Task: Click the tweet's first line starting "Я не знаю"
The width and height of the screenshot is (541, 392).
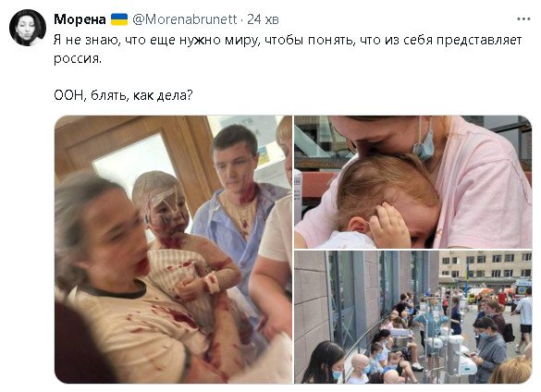Action: point(288,41)
